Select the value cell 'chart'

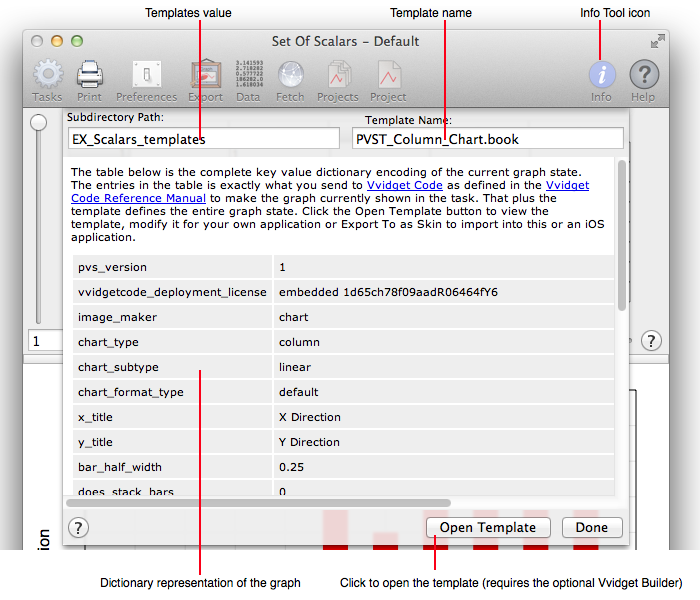pyautogui.click(x=444, y=317)
